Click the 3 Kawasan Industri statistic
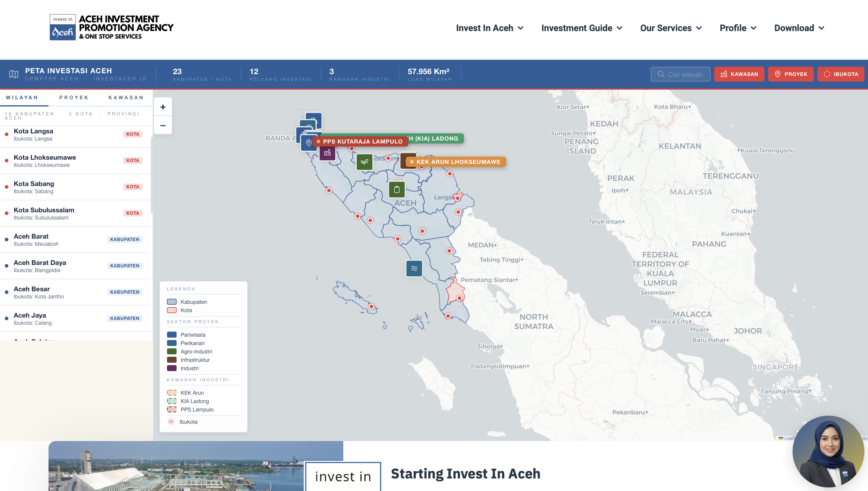 coord(359,74)
